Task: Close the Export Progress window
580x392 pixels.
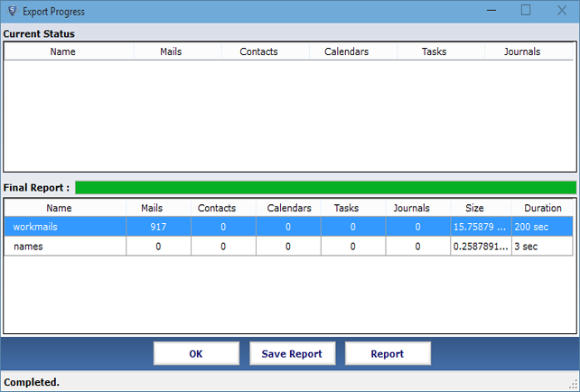Action: (x=562, y=11)
